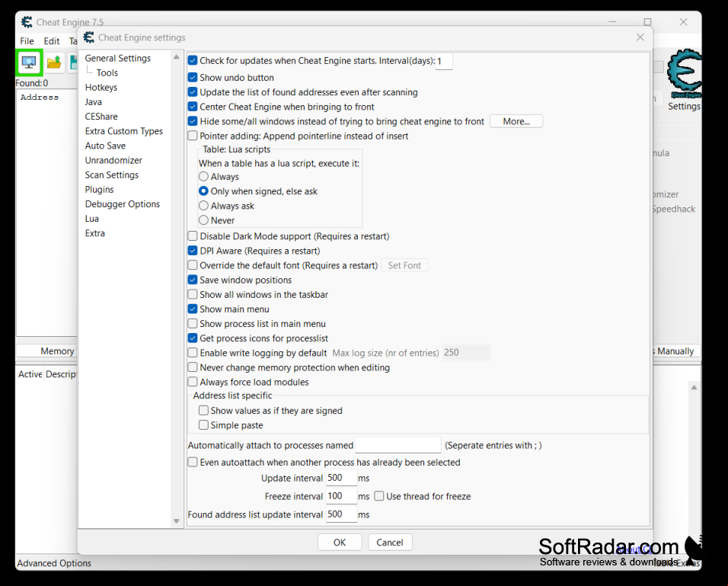The height and width of the screenshot is (586, 728).
Task: Select Extra in the settings list
Action: [95, 233]
